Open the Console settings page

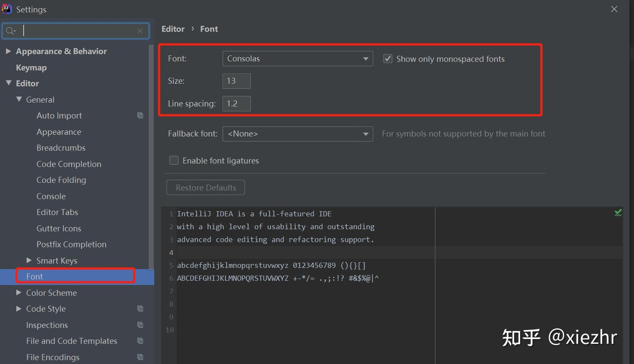coord(51,196)
